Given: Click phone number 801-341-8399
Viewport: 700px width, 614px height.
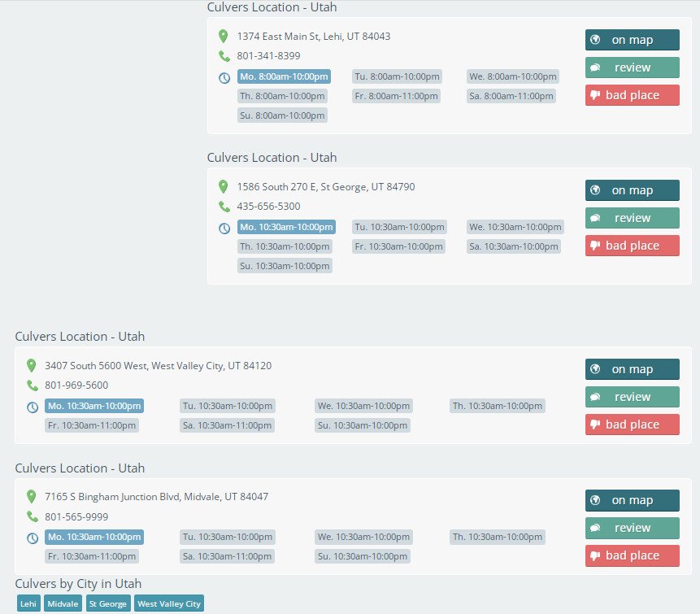Looking at the screenshot, I should pyautogui.click(x=268, y=56).
